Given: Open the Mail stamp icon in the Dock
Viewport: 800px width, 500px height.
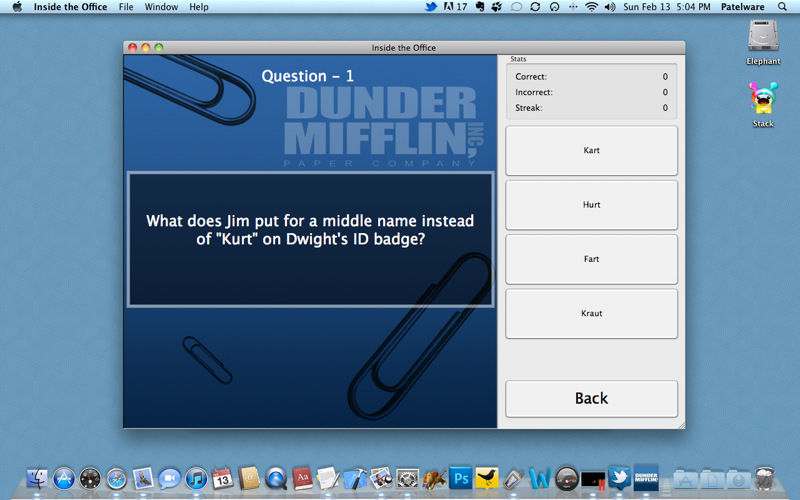Looking at the screenshot, I should tap(143, 479).
